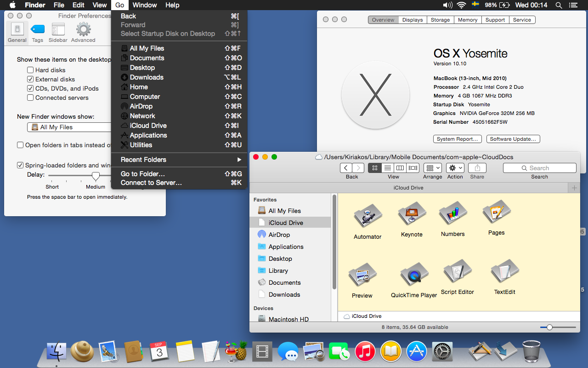Select Utilities in the Go menu
588x368 pixels.
[179, 145]
